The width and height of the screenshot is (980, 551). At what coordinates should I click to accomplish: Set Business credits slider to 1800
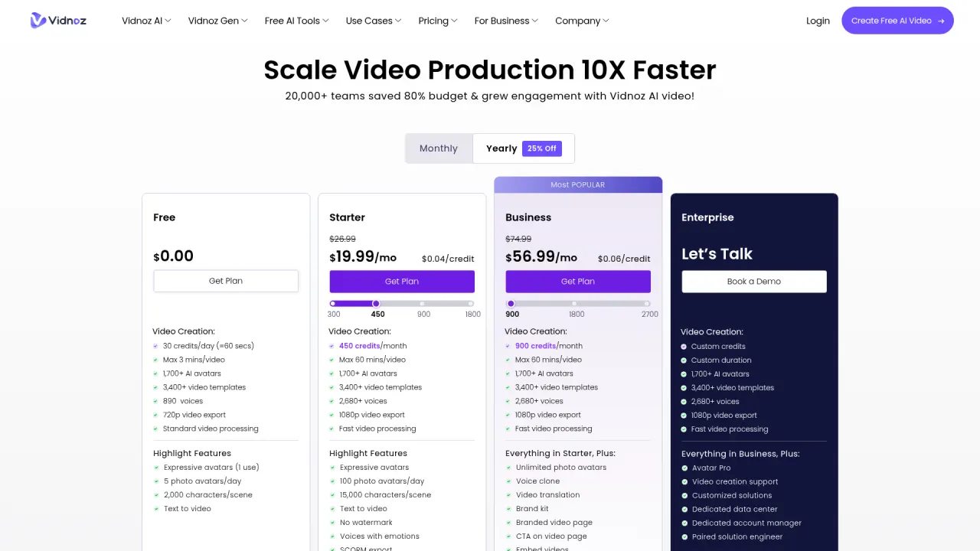pyautogui.click(x=574, y=304)
